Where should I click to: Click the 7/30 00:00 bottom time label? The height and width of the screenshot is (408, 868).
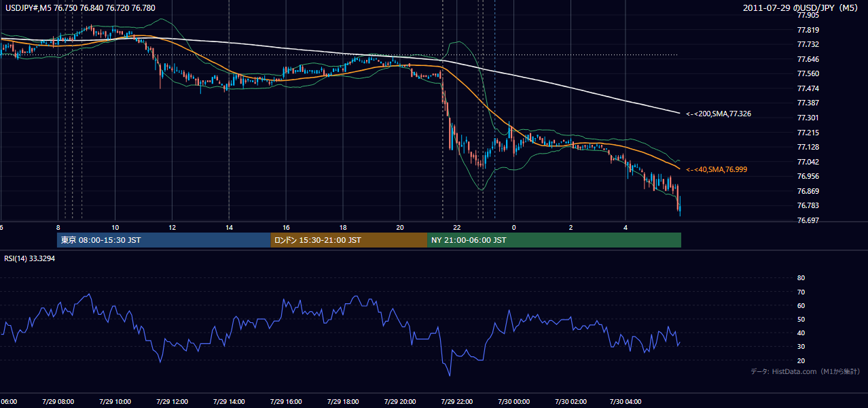tap(513, 401)
